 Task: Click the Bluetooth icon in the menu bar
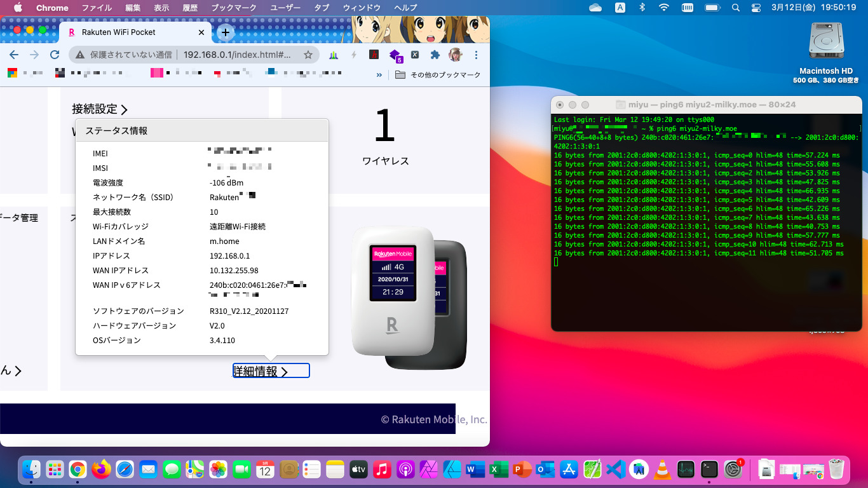coord(642,8)
